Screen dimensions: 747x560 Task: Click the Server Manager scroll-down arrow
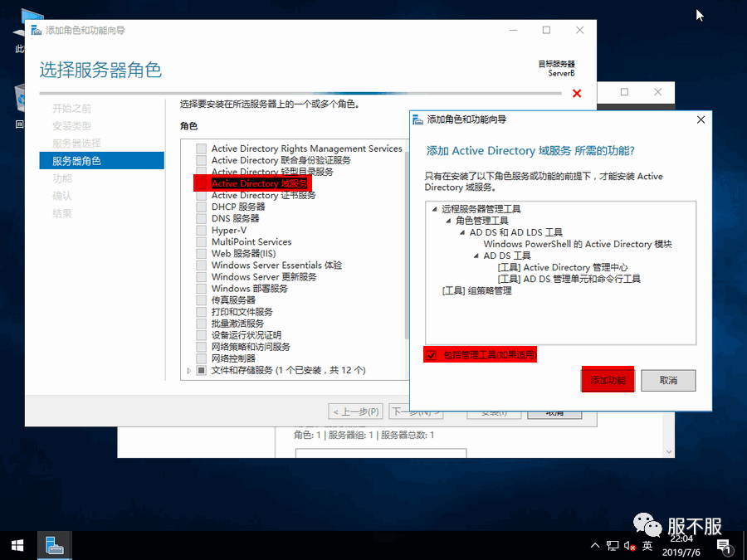pyautogui.click(x=669, y=451)
